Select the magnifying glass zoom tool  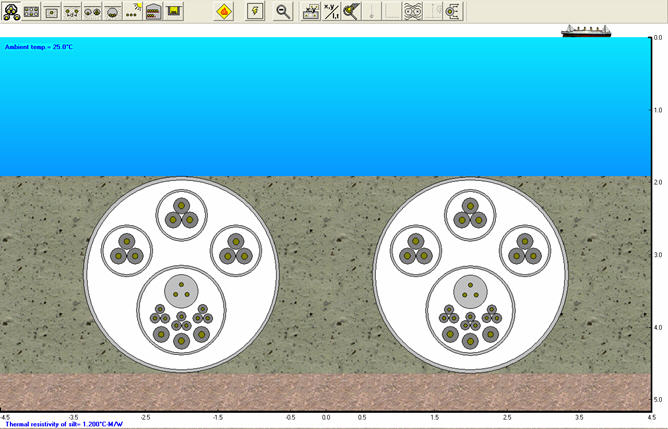tap(283, 11)
